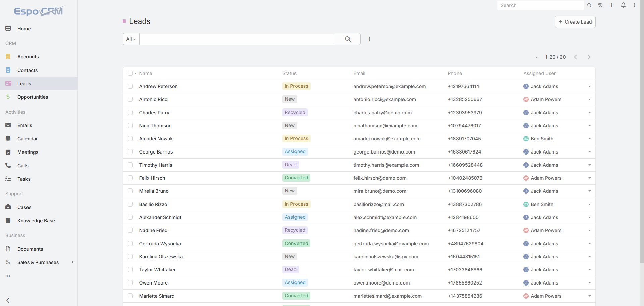Click the Create Lead button
Screen dimensions: 644x306
pyautogui.click(x=575, y=22)
